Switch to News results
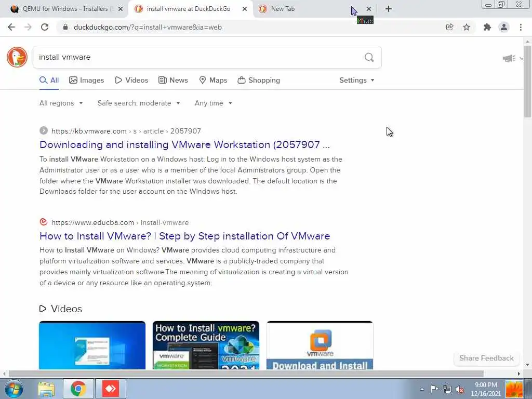The height and width of the screenshot is (399, 532). (173, 81)
